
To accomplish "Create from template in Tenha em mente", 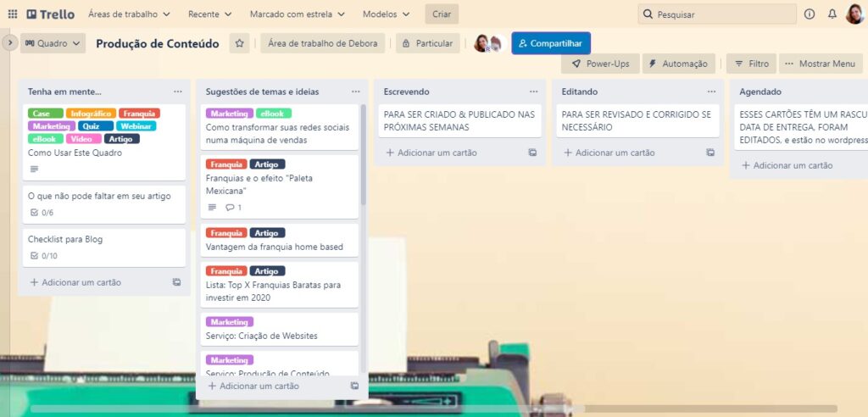I will coord(176,282).
